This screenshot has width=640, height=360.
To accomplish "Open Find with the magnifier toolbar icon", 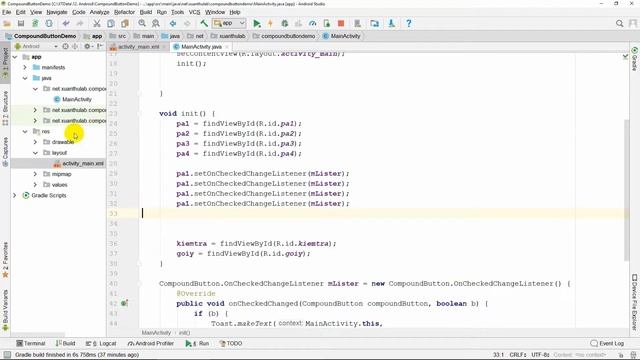I will point(142,23).
